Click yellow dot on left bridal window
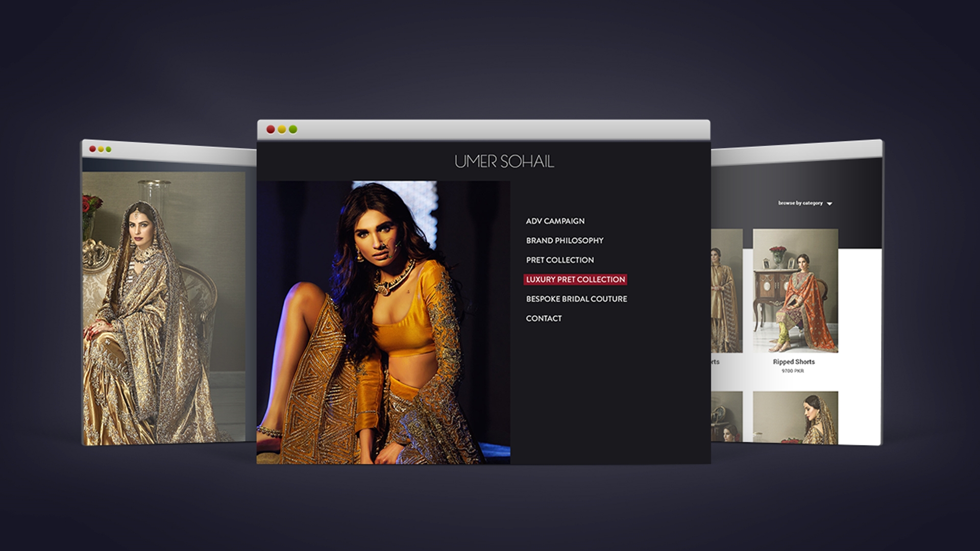The image size is (980, 551). coord(101,149)
